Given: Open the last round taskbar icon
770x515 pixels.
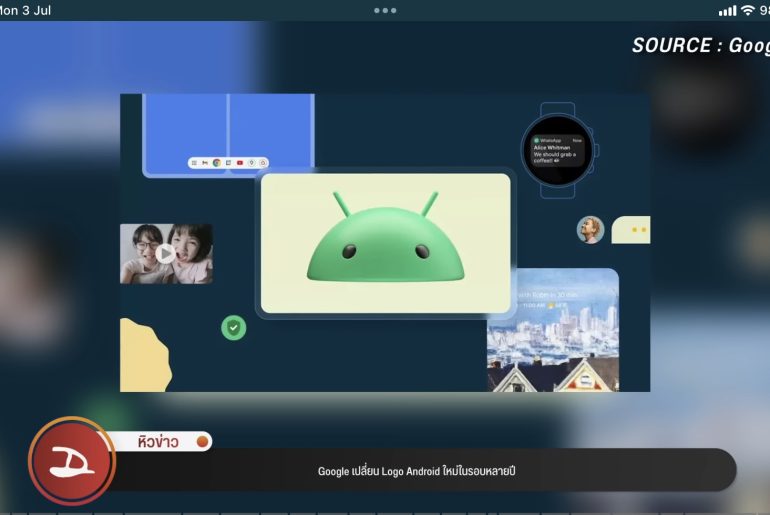Looking at the screenshot, I should coord(263,163).
